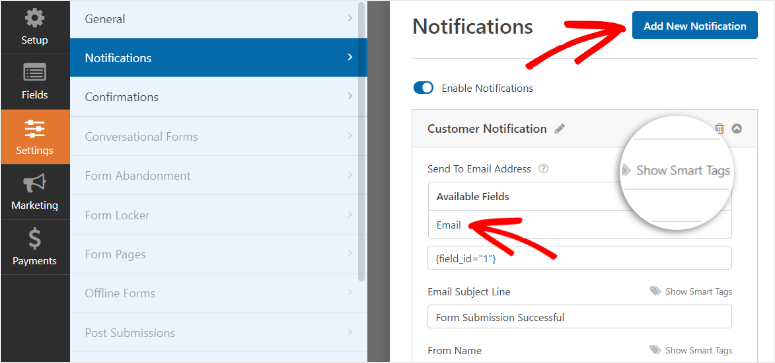Viewport: 775px width, 363px height.
Task: Click the Email Subject Line input field
Action: point(579,317)
